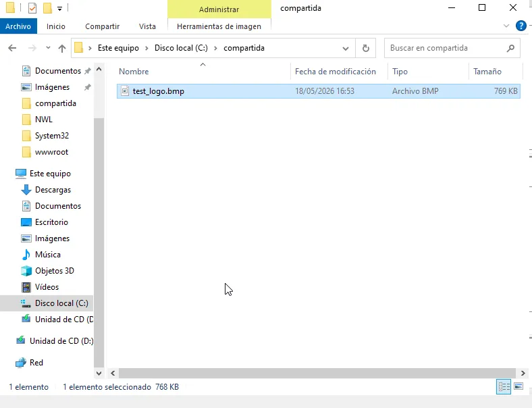Screen dimensions: 532x408
Task: Select the test_logo.bmp file
Action: 318,91
